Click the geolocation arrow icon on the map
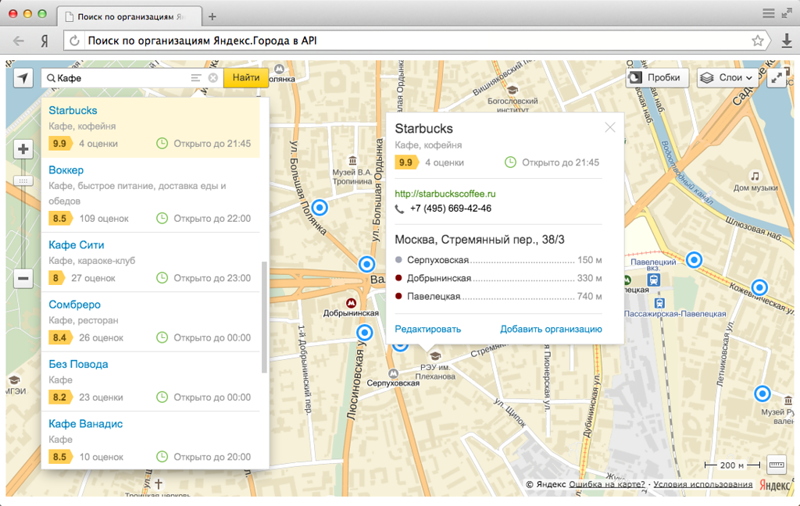This screenshot has width=800, height=506. [23, 78]
